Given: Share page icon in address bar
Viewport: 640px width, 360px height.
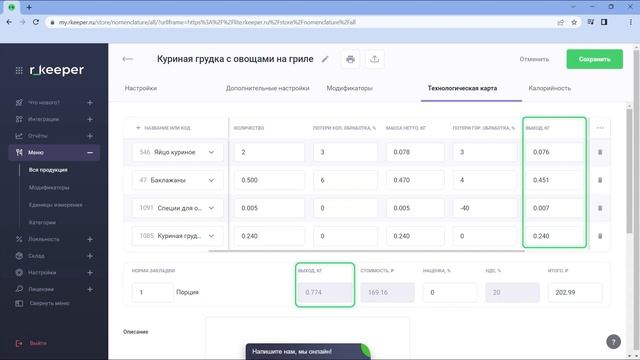Looking at the screenshot, I should tap(560, 22).
